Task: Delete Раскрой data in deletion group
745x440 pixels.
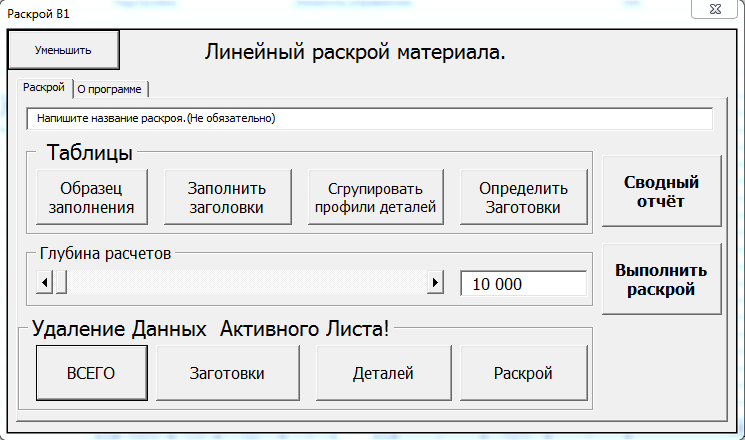Action: [x=524, y=373]
